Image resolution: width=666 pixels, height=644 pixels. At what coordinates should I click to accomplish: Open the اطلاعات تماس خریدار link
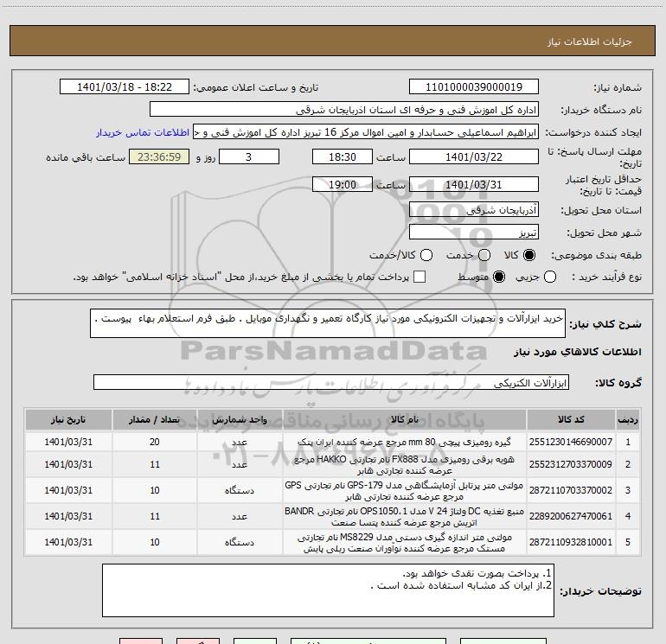click(x=143, y=132)
